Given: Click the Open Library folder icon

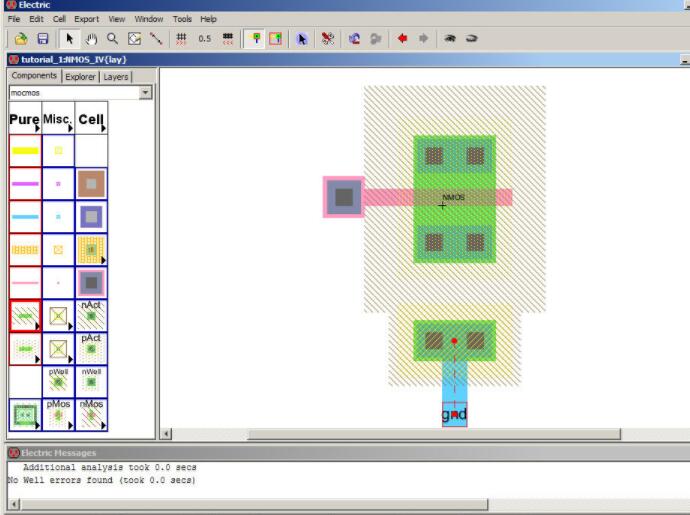Looking at the screenshot, I should pos(20,38).
